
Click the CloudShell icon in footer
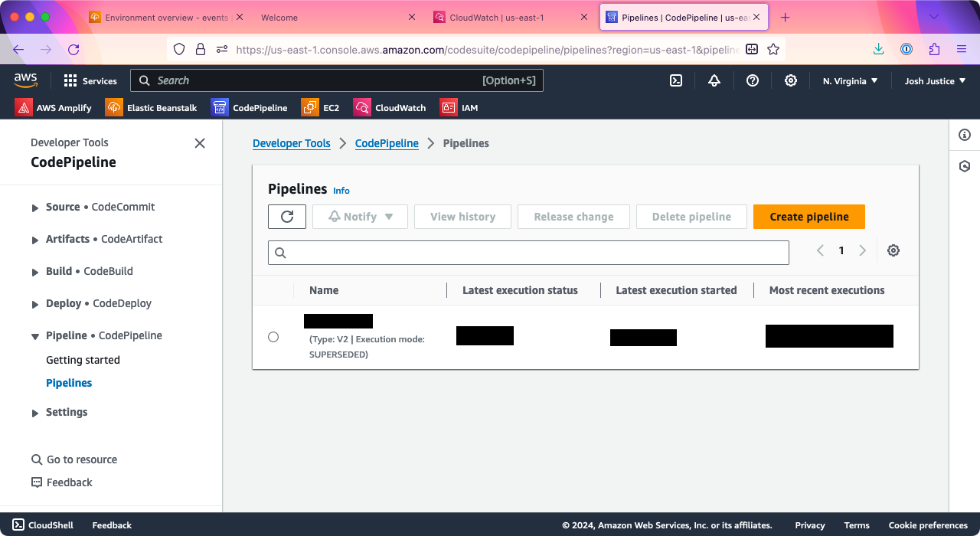pyautogui.click(x=18, y=525)
